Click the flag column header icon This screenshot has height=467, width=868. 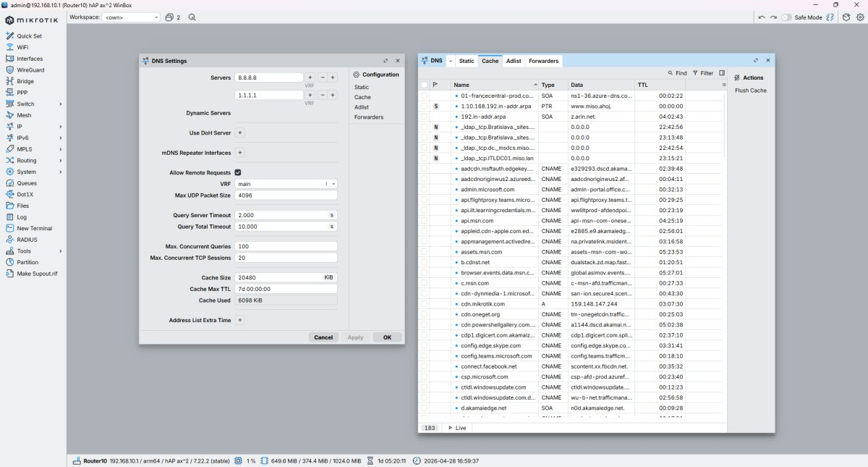(435, 85)
